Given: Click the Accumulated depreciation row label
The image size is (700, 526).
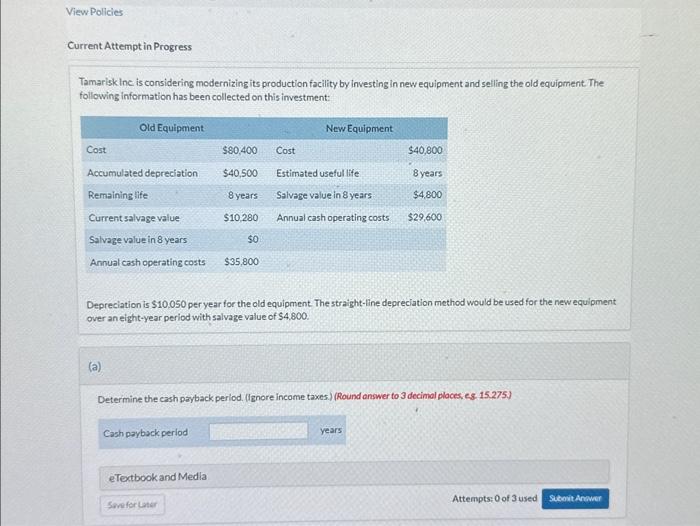Looking at the screenshot, I should [x=142, y=173].
